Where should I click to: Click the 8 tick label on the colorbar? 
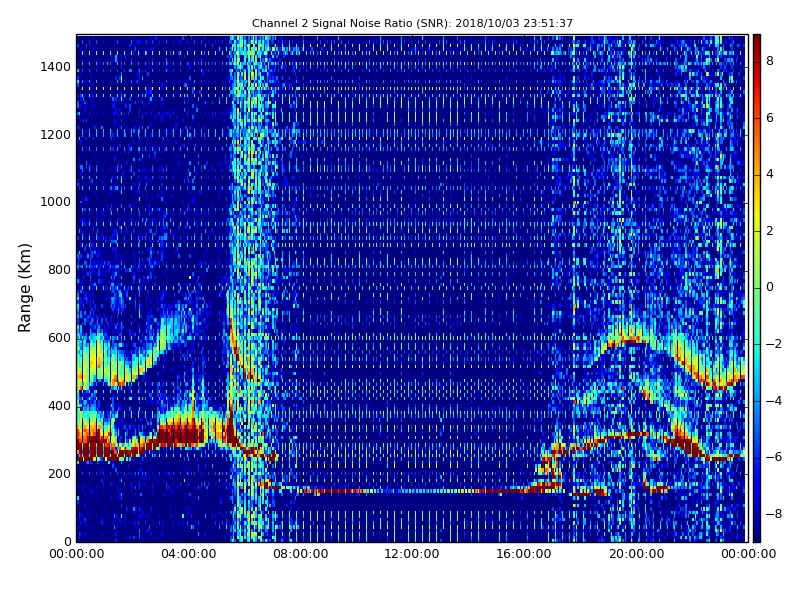pos(770,61)
